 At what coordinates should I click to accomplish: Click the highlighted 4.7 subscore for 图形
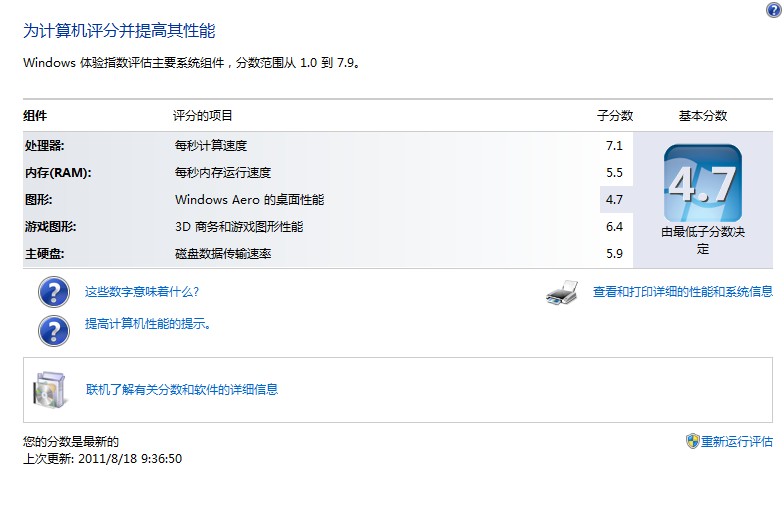click(614, 200)
